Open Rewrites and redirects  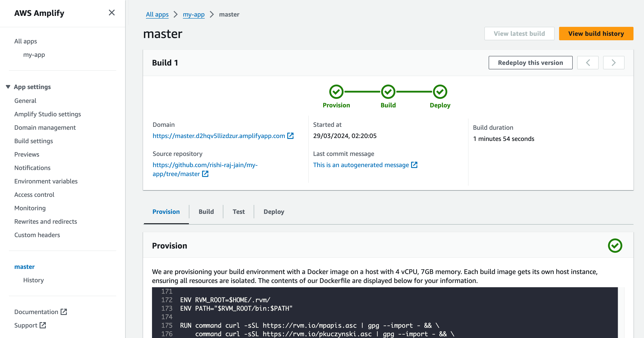coord(46,221)
